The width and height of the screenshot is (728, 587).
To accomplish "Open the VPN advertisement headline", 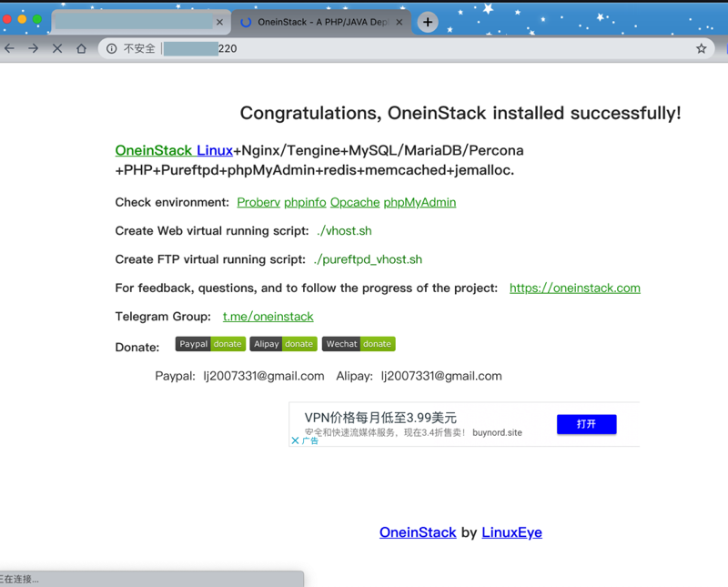I will (x=380, y=417).
